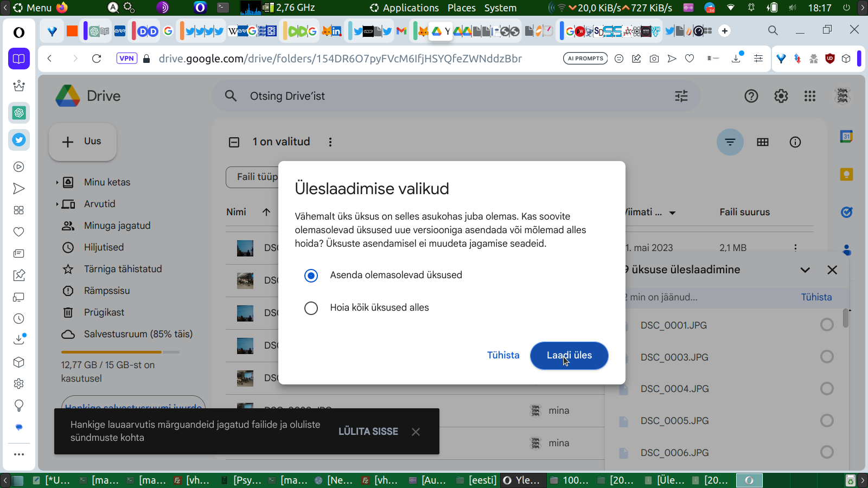Open more actions menu beside '1 on valitud'
Screen dimensions: 868x488
(330, 142)
